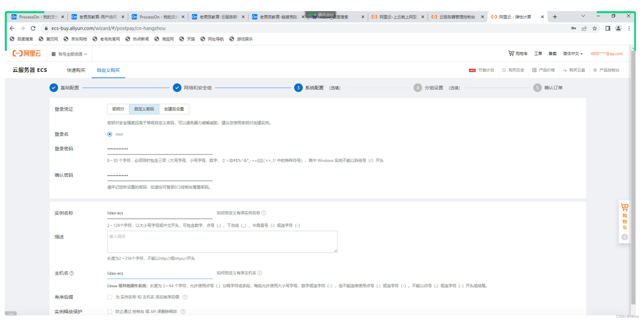Open 备案 in header
The image size is (644, 321).
(552, 54)
